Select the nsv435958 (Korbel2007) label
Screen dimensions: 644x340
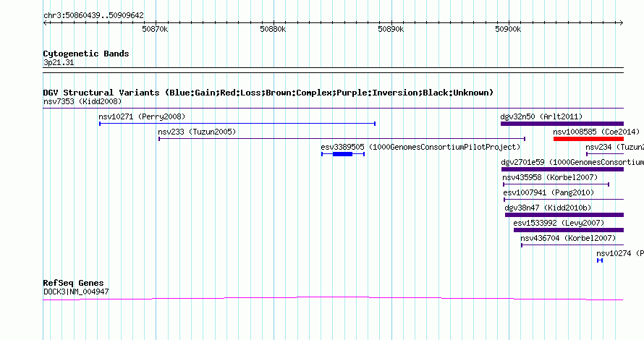tap(550, 177)
